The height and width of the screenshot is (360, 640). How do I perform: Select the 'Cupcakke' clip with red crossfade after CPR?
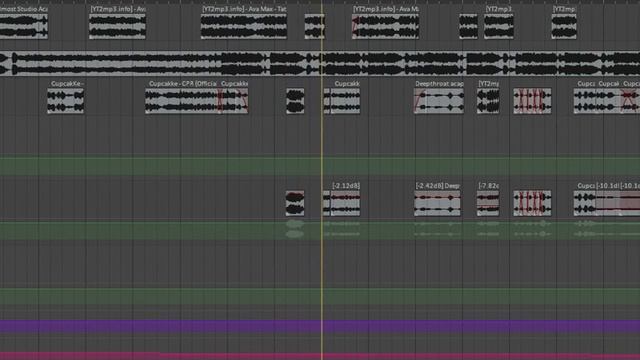[233, 101]
